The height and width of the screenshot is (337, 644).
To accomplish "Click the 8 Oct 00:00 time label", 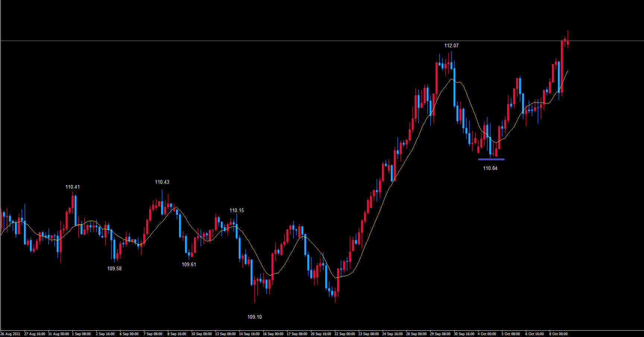I will [x=558, y=334].
